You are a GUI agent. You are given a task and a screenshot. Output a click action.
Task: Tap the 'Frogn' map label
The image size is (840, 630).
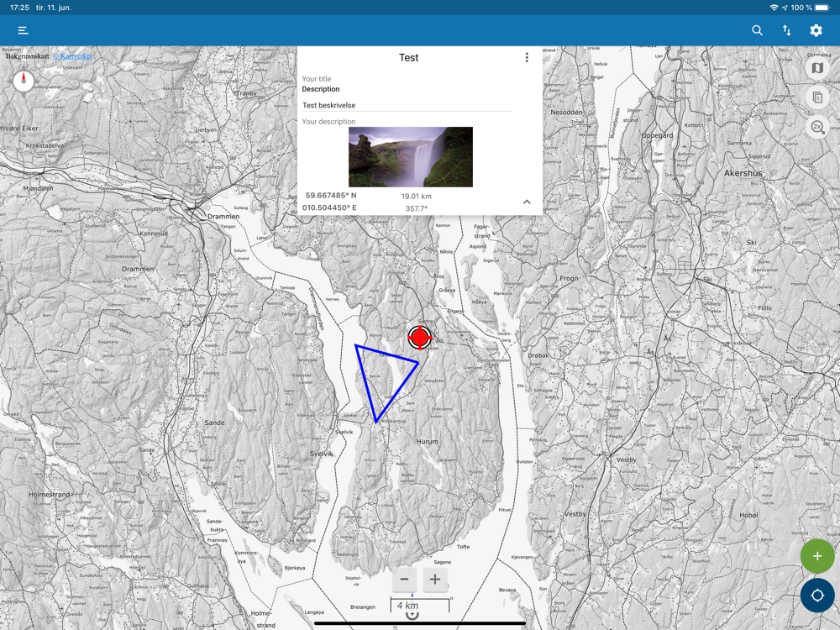click(x=569, y=278)
